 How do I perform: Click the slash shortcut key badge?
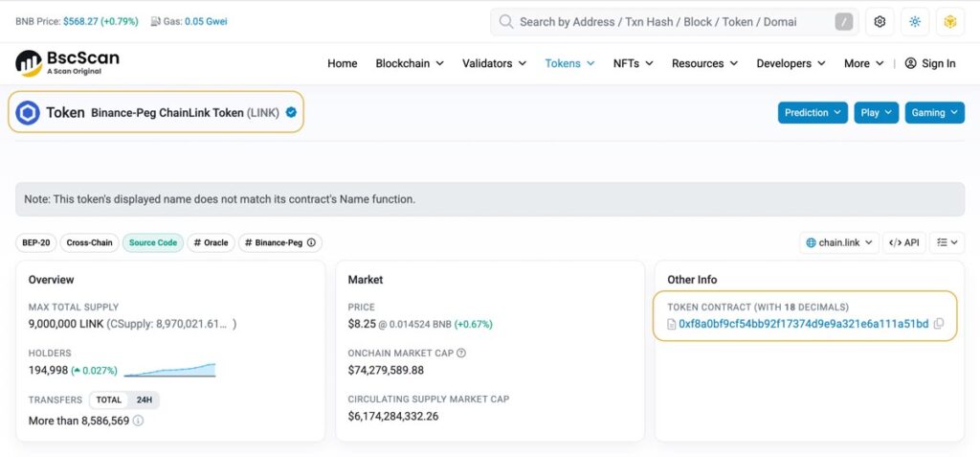844,22
